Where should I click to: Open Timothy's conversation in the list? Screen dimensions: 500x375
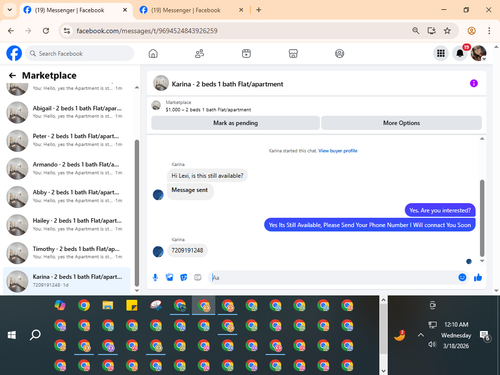[x=67, y=253]
